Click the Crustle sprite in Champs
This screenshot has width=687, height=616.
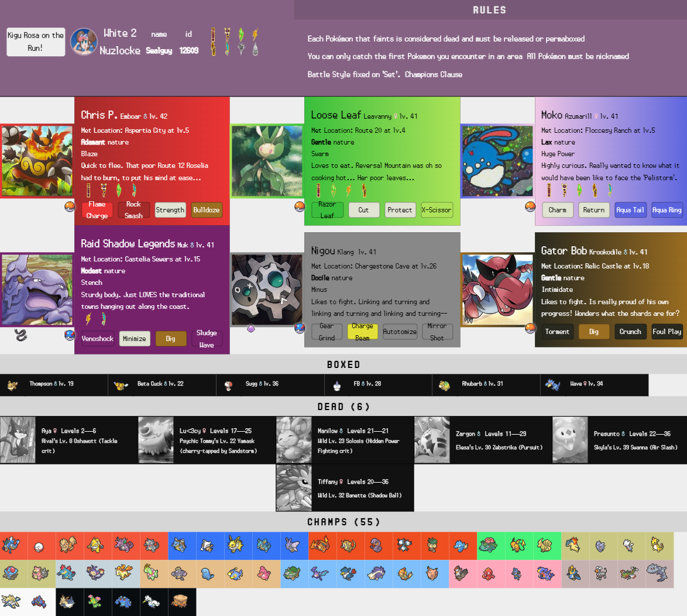(179, 601)
